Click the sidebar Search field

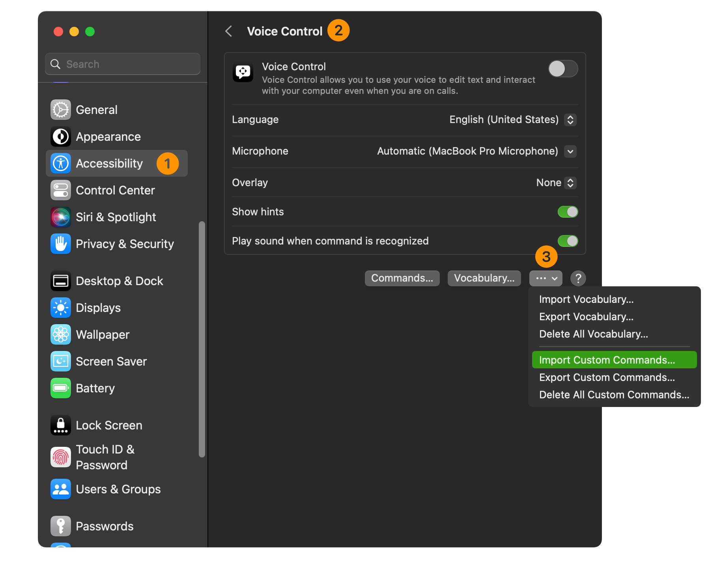point(123,64)
